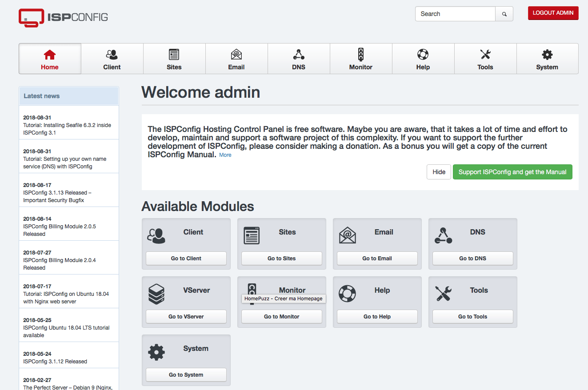This screenshot has width=588, height=390.
Task: Click the Help module card lifebuoy icon
Action: click(347, 294)
